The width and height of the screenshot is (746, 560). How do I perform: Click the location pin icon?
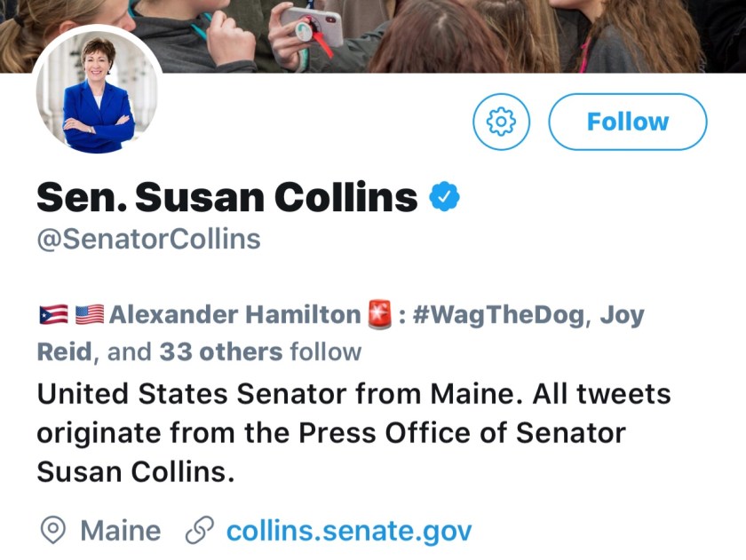pos(54,531)
